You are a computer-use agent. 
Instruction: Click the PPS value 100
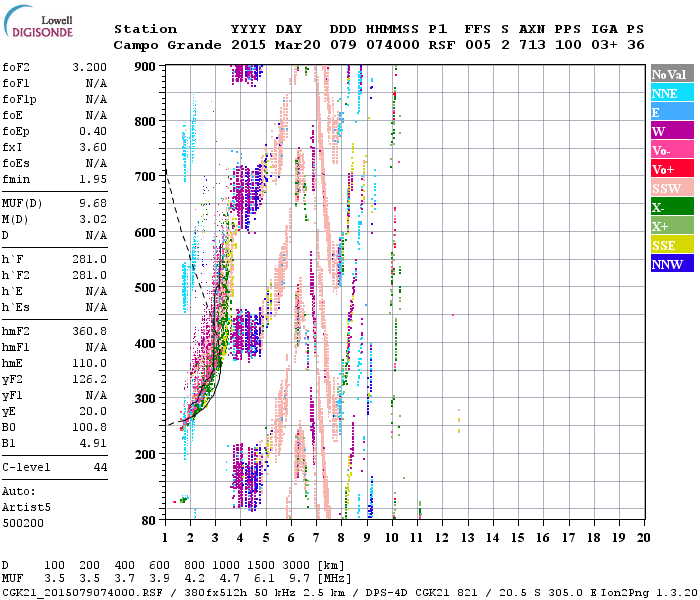(568, 45)
